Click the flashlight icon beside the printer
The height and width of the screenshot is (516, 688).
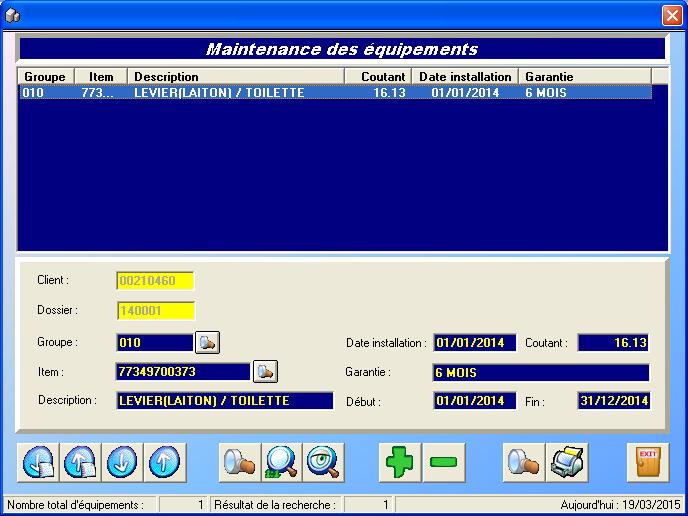pyautogui.click(x=523, y=462)
